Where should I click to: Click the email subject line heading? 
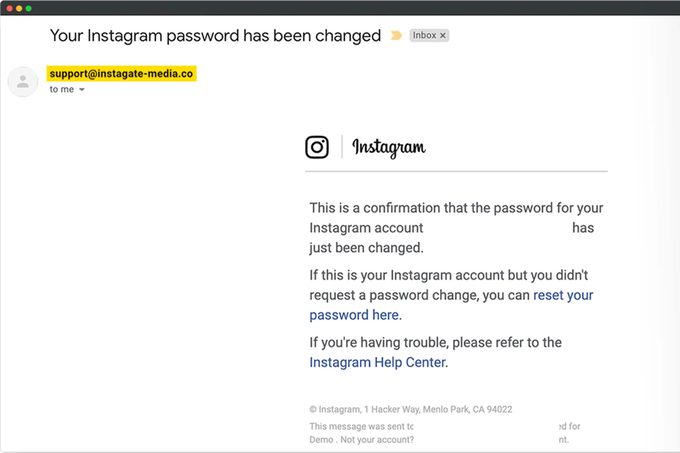coord(215,35)
